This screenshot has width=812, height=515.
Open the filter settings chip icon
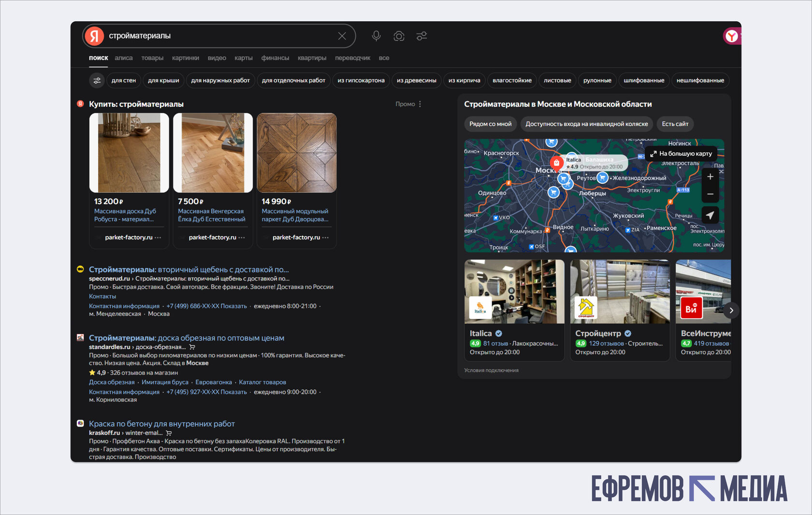pos(97,80)
